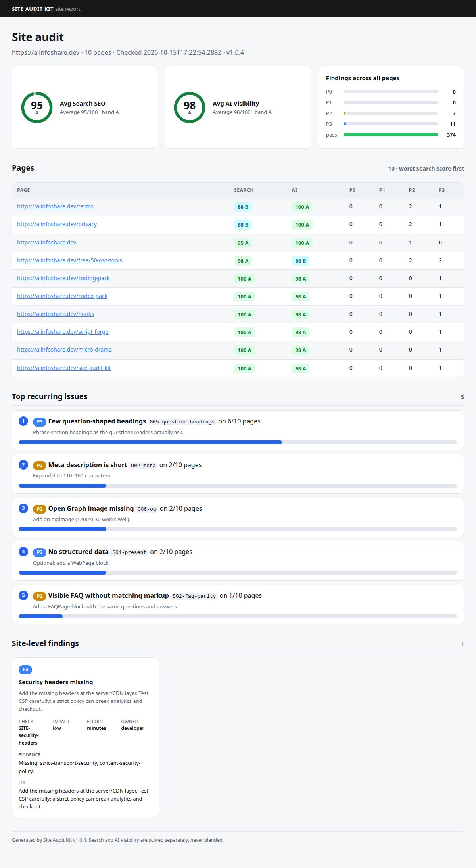Click the number 2 circle on meta description issue

tap(23, 465)
